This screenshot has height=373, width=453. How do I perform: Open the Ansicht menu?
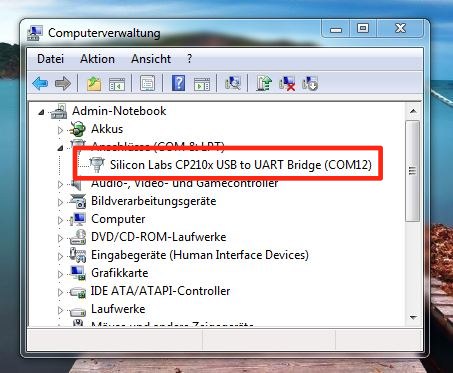coord(151,59)
